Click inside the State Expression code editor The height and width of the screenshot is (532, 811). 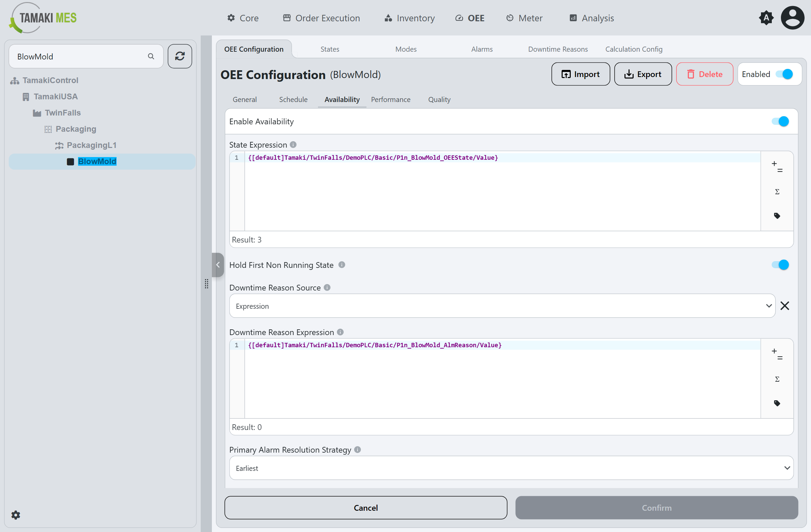click(x=502, y=192)
